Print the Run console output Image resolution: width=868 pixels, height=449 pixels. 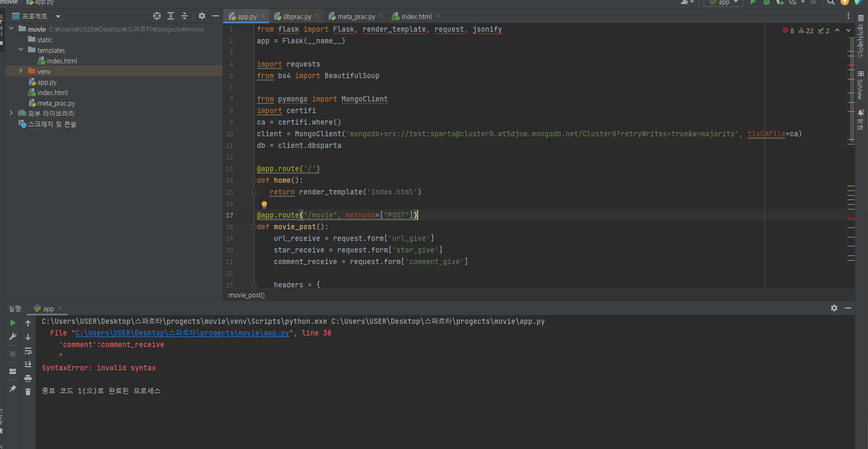28,378
